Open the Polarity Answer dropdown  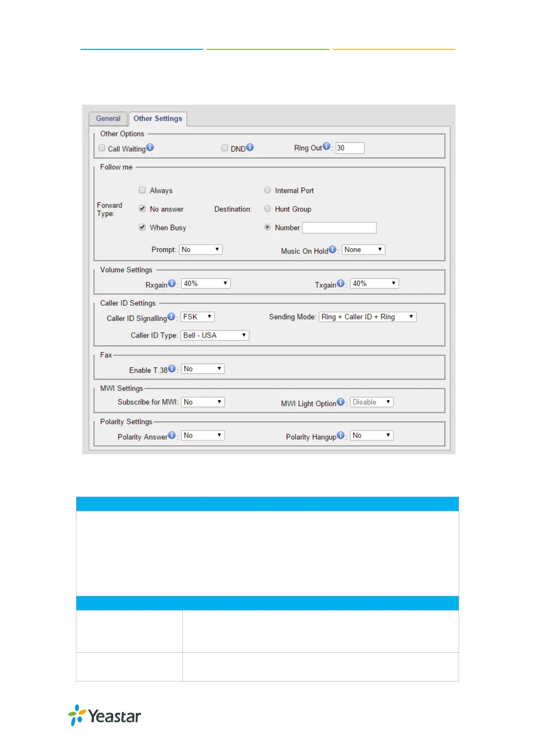[203, 435]
